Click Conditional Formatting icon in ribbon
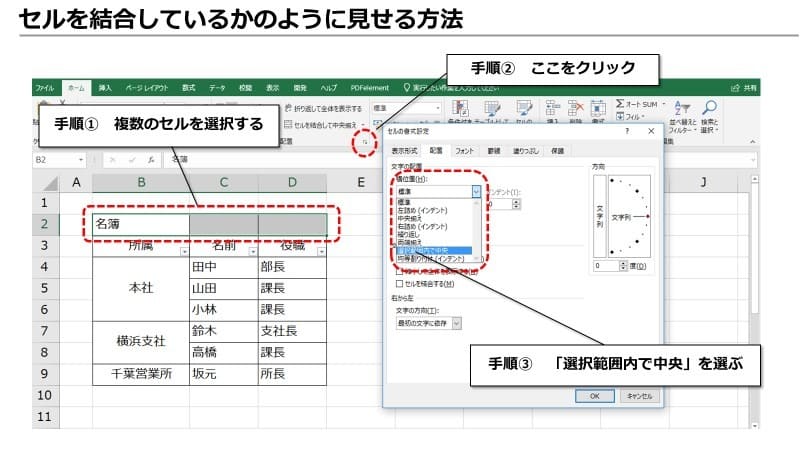The height and width of the screenshot is (450, 800). 460,109
